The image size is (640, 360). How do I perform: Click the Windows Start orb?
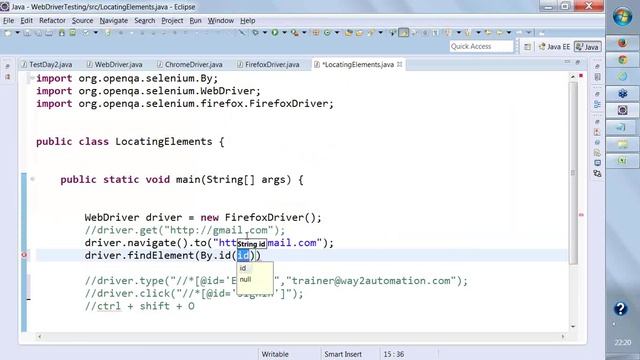tap(622, 17)
